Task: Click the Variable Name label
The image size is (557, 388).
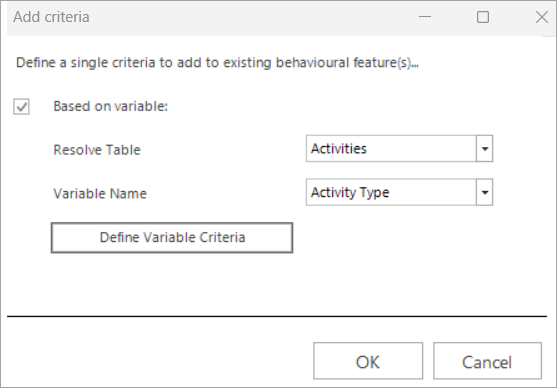Action: click(x=100, y=194)
